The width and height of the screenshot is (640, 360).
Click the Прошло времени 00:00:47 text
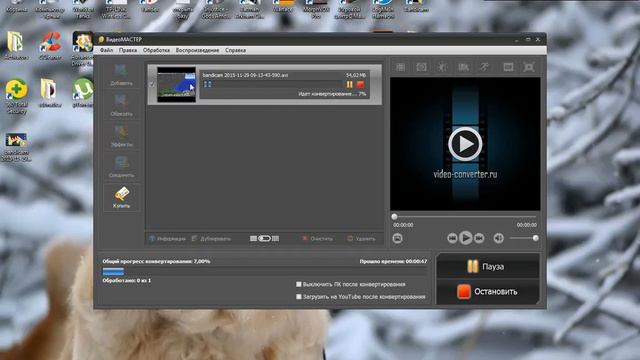(393, 261)
